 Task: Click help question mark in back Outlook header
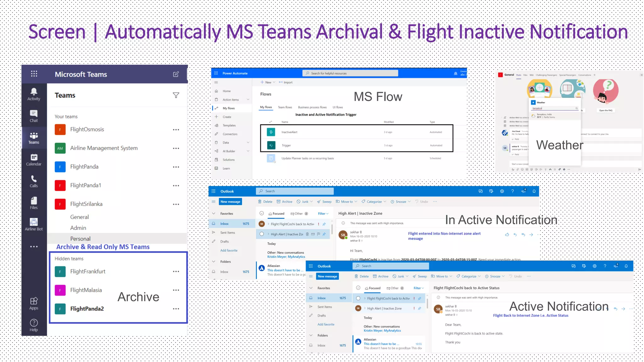(513, 191)
